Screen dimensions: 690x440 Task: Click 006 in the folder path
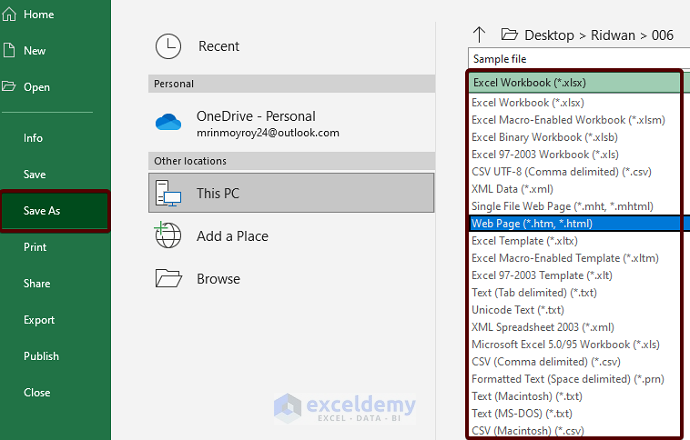[662, 35]
